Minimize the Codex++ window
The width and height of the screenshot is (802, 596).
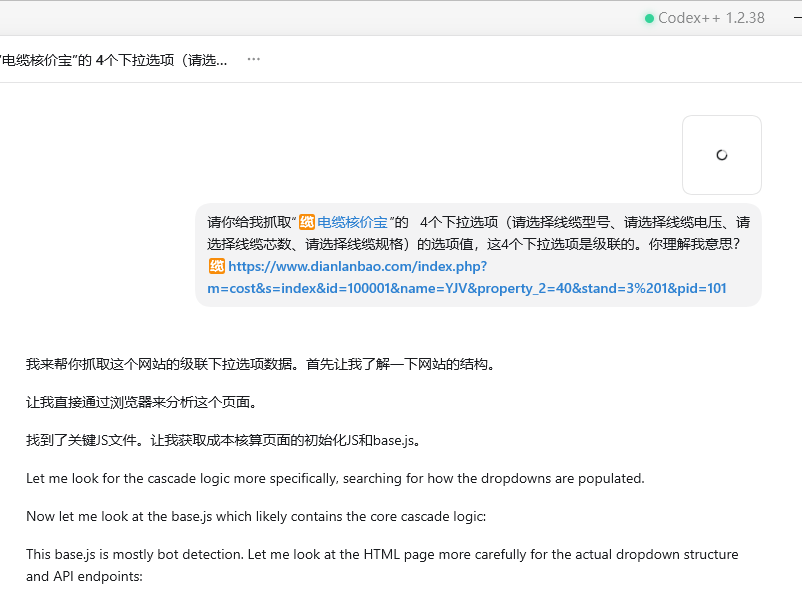(797, 18)
